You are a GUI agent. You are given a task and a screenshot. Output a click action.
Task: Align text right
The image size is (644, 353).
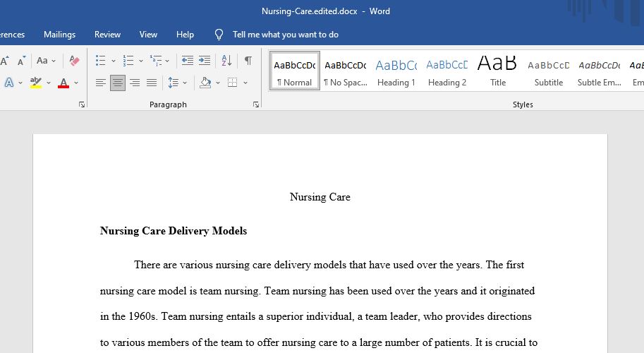135,83
